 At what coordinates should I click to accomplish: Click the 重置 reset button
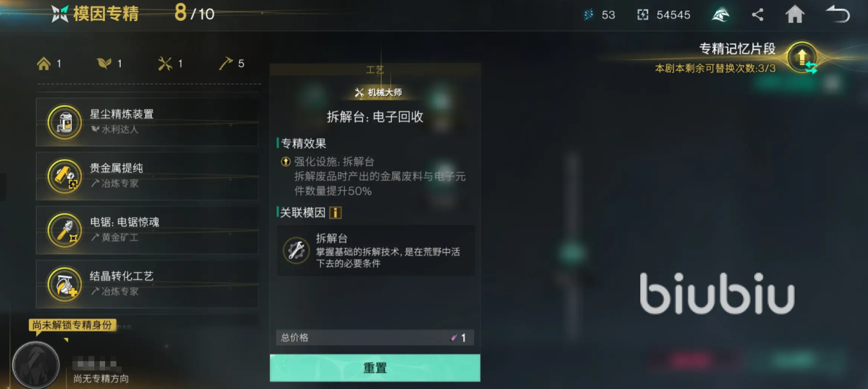pos(375,368)
